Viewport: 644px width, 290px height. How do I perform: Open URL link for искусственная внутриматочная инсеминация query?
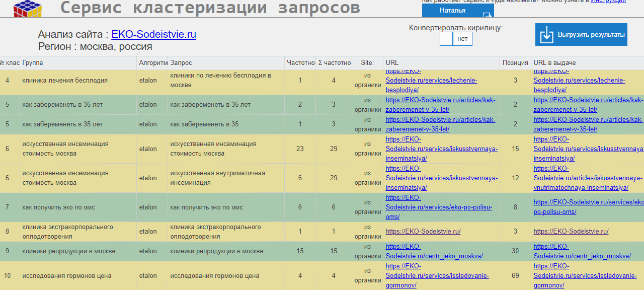(x=442, y=178)
